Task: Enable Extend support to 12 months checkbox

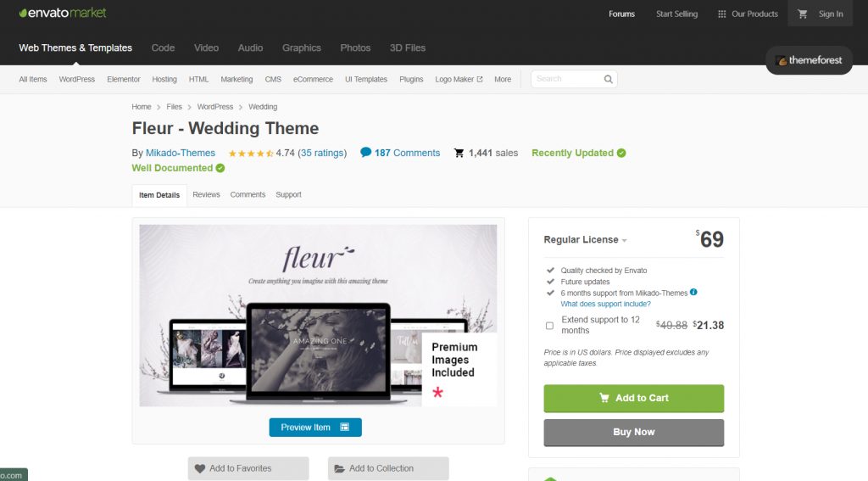Action: (549, 325)
